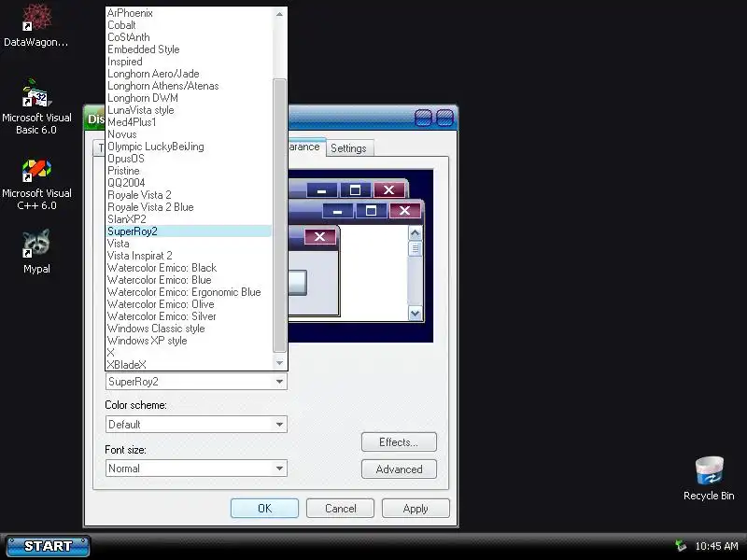The image size is (747, 560).
Task: Choose Watercolor Emico: Silver style
Action: click(x=189, y=316)
